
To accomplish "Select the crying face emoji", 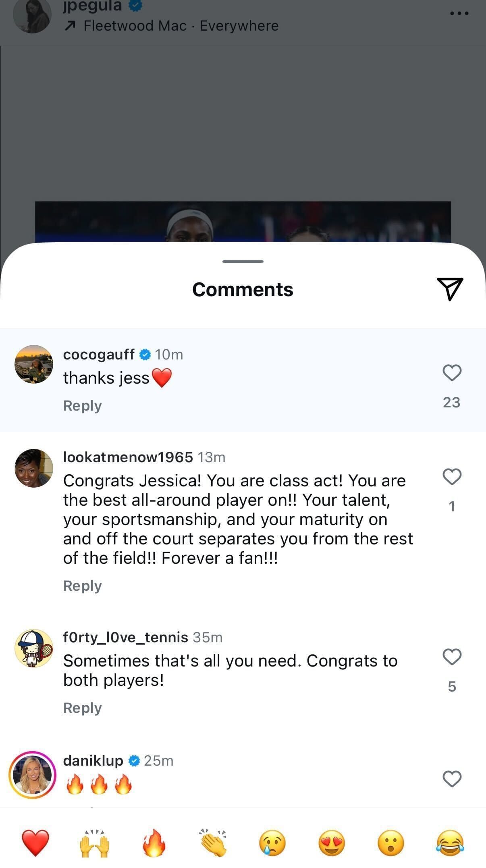I will pyautogui.click(x=272, y=842).
